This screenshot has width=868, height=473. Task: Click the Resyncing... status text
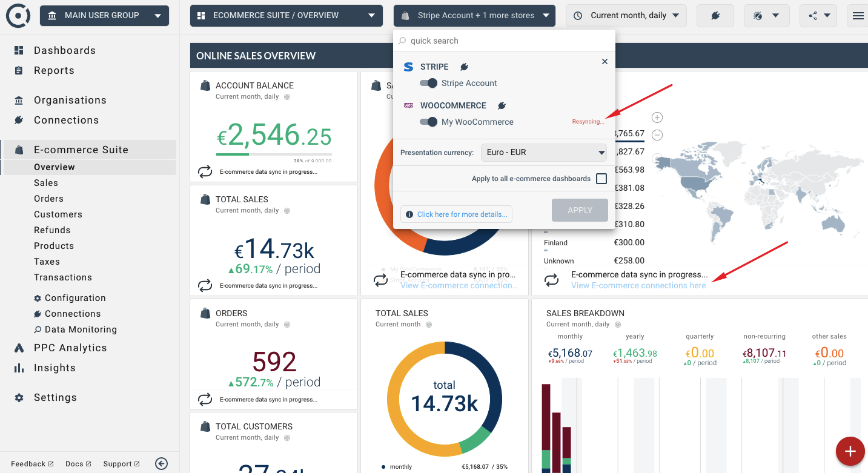click(588, 122)
